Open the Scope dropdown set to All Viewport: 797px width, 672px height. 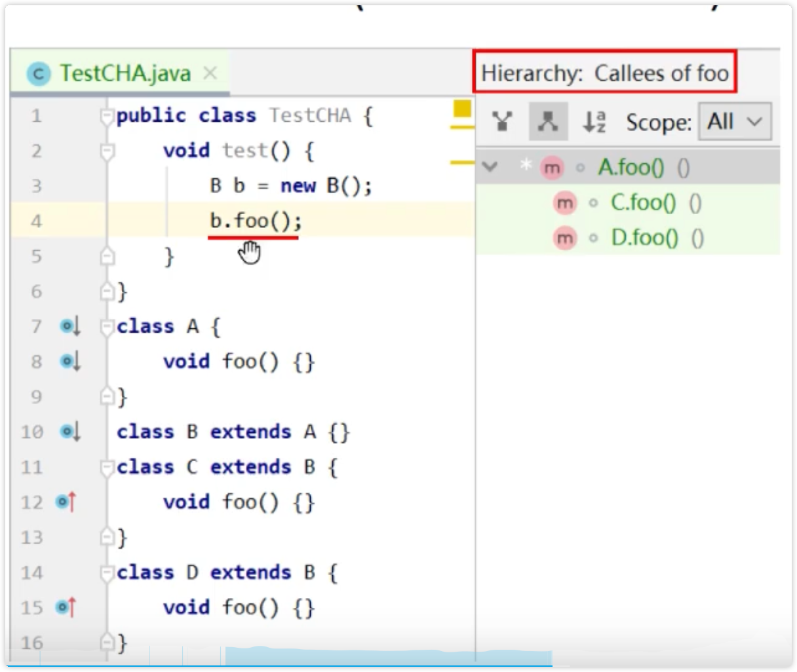735,122
